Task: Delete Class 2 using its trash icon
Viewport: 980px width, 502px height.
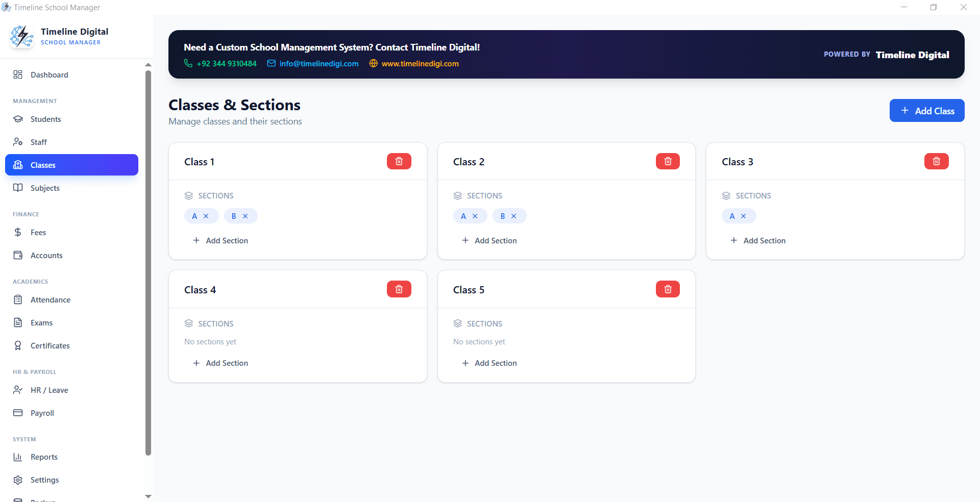Action: (x=667, y=161)
